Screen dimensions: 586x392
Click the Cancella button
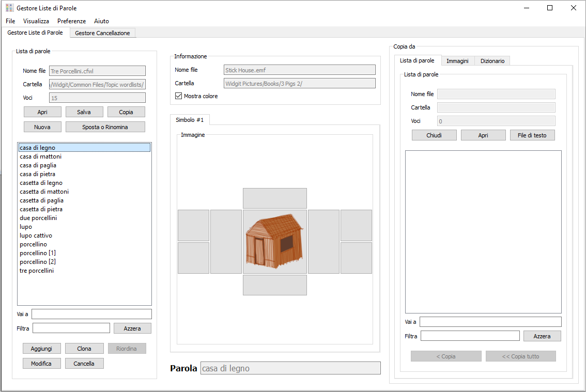[84, 364]
